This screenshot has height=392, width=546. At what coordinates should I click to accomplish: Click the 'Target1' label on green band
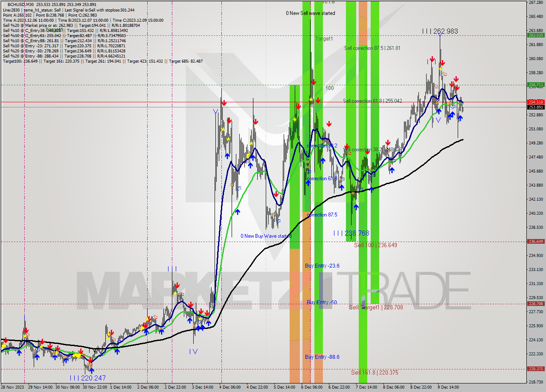point(324,39)
